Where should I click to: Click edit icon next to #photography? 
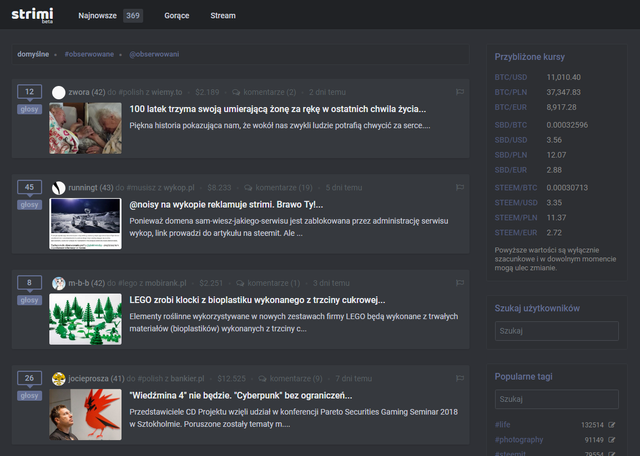click(x=611, y=440)
